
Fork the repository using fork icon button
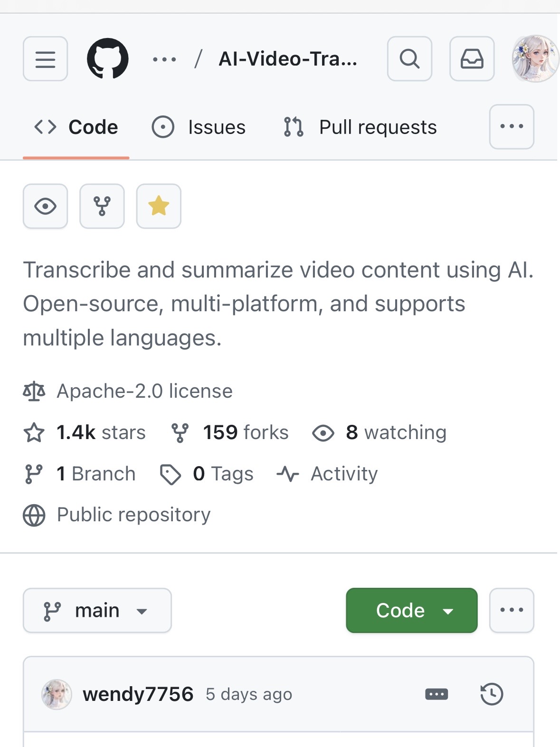pyautogui.click(x=102, y=206)
